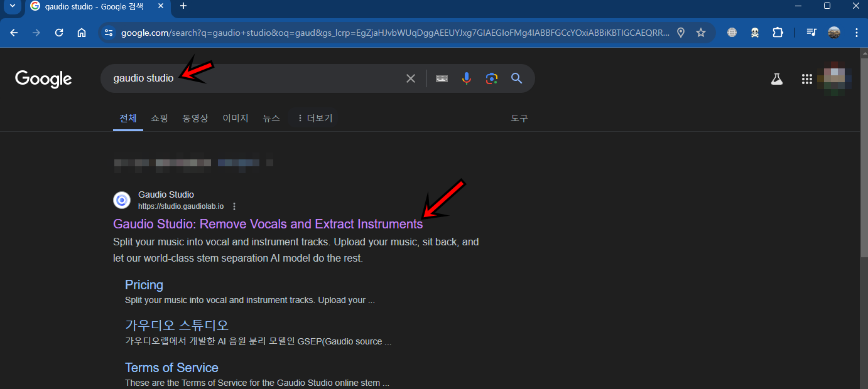Open the on-screen keyboard input tool
Screen dimensions: 868x389
click(442, 78)
